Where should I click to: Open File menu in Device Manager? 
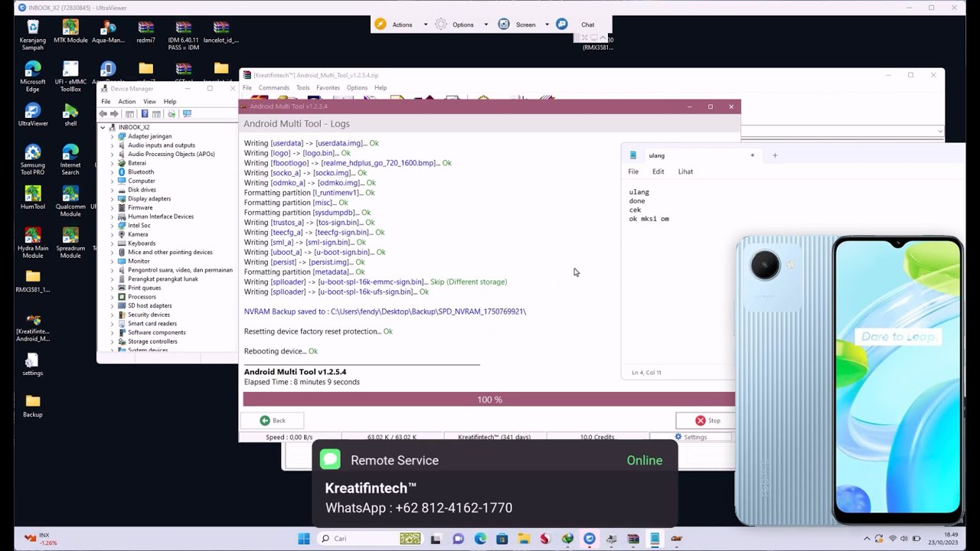click(x=106, y=101)
